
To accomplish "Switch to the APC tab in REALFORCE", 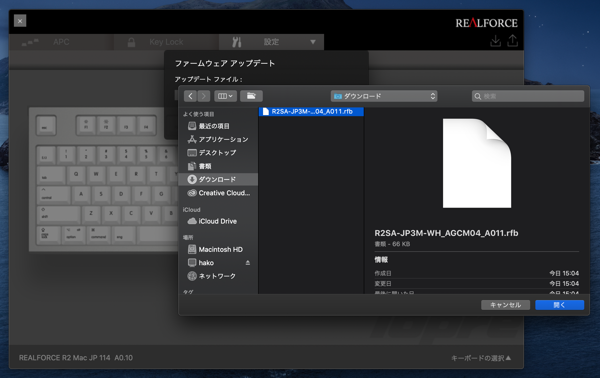I will click(61, 42).
